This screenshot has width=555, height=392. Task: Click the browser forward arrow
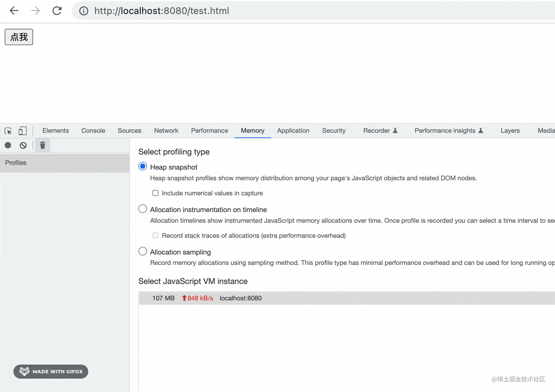35,11
